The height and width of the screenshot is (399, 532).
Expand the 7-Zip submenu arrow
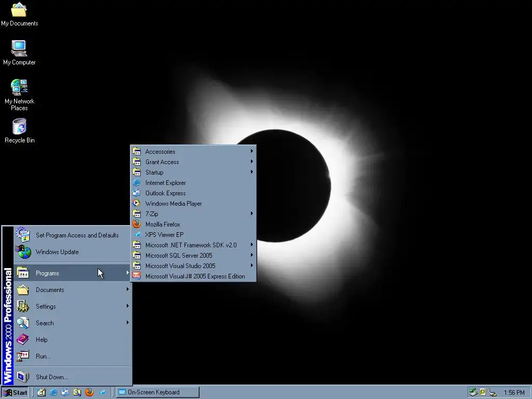(x=252, y=214)
